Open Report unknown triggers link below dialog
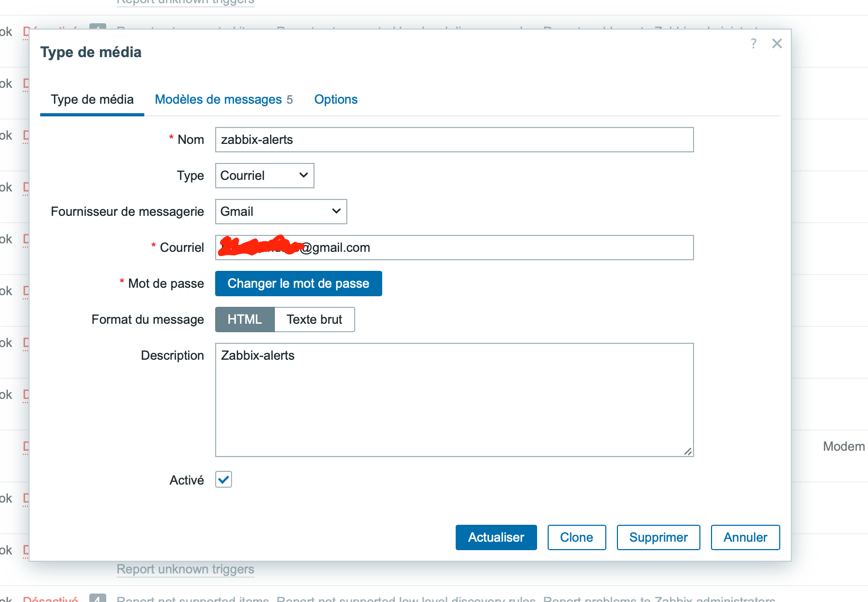This screenshot has width=868, height=602. tap(185, 569)
